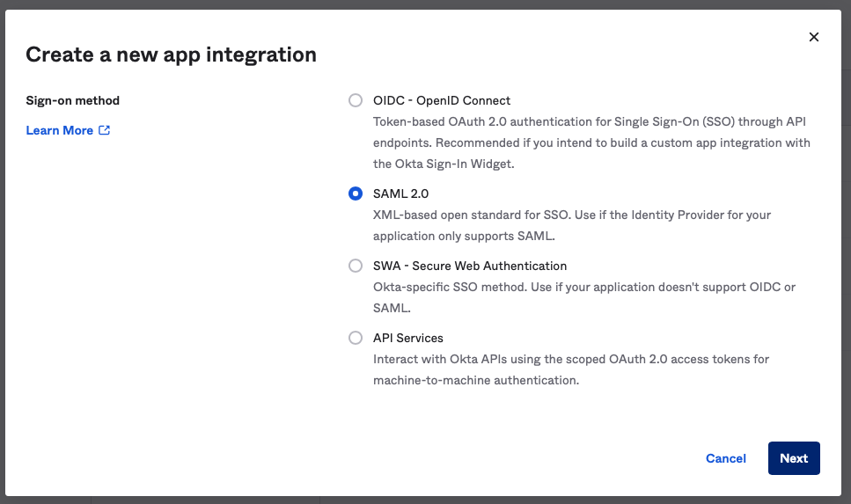
Task: Click the Sign-on method section label
Action: click(x=73, y=100)
